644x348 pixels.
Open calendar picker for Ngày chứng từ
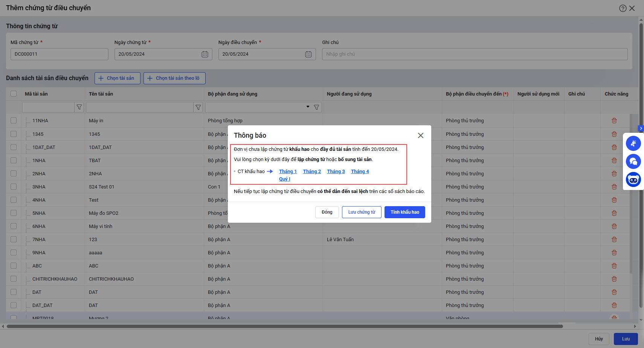coord(204,54)
